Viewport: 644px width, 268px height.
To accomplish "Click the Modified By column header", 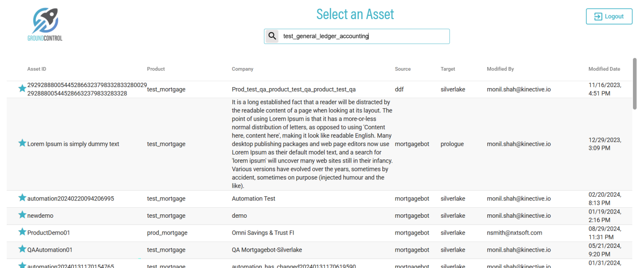I will (500, 69).
